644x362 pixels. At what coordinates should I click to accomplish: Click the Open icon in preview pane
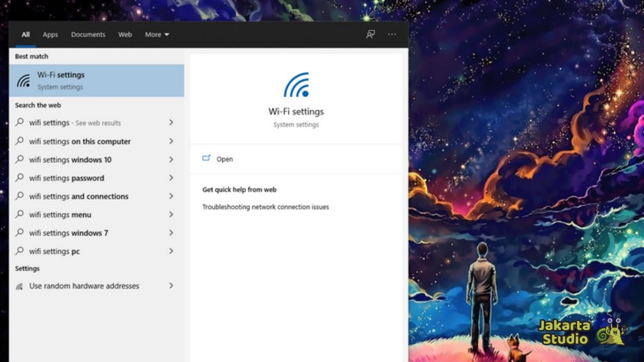[x=206, y=159]
